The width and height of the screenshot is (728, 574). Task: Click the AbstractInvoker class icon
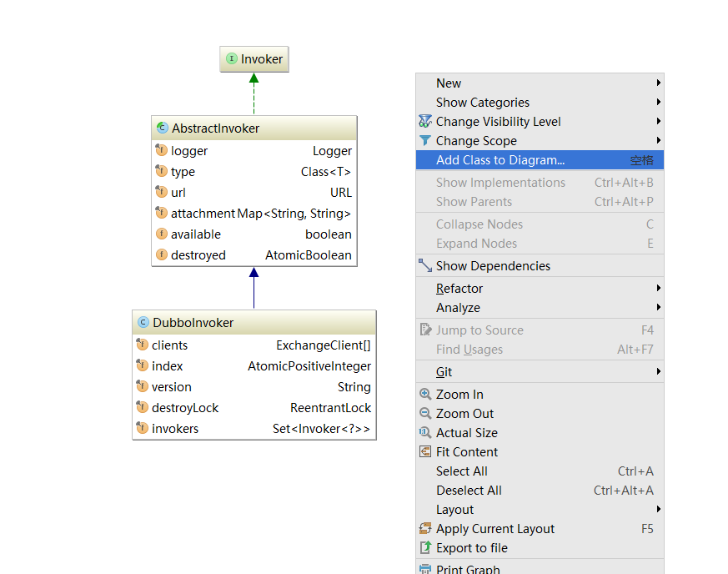[162, 128]
